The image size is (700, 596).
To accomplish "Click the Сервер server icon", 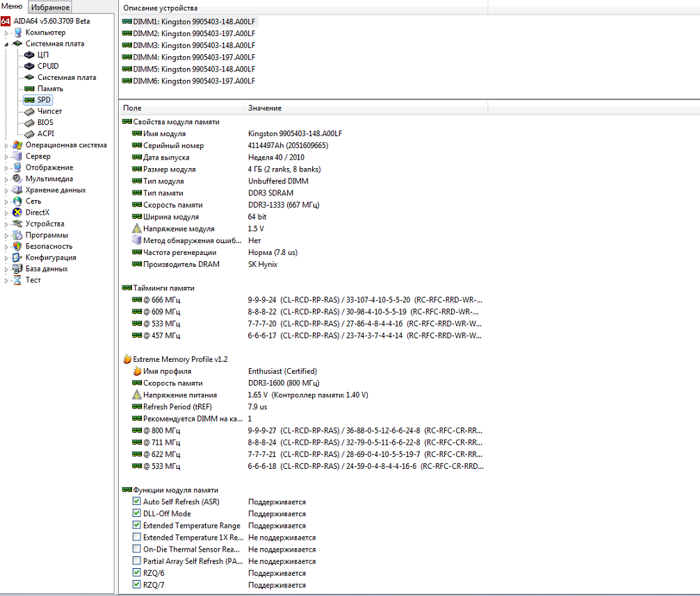I will [18, 156].
